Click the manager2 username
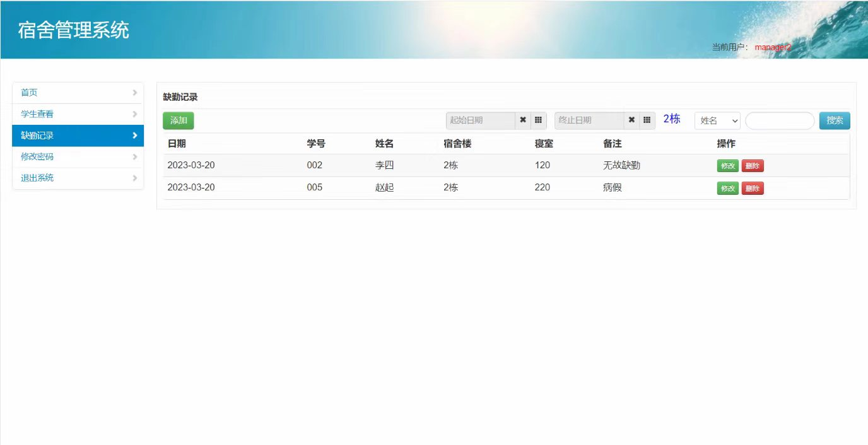The height and width of the screenshot is (445, 868). coord(773,47)
